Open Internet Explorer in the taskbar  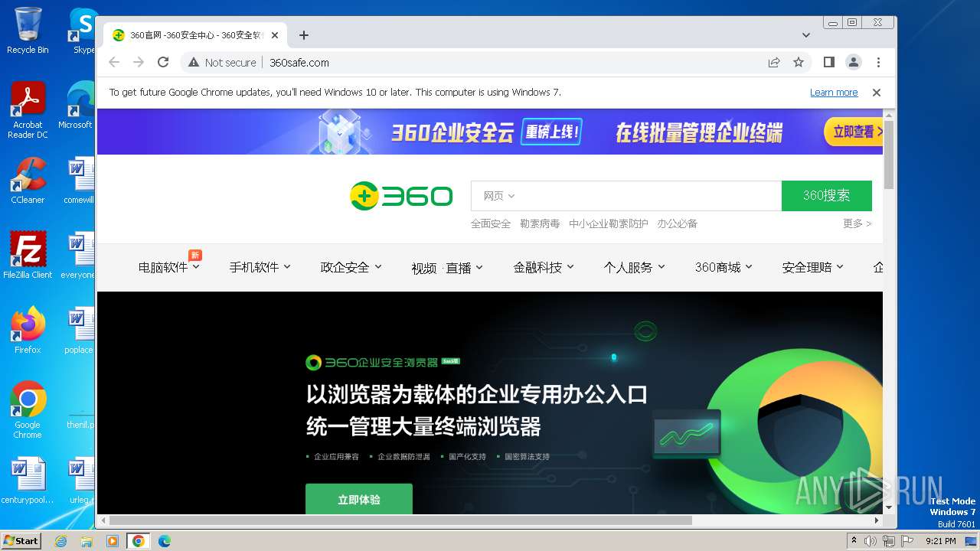coord(61,541)
